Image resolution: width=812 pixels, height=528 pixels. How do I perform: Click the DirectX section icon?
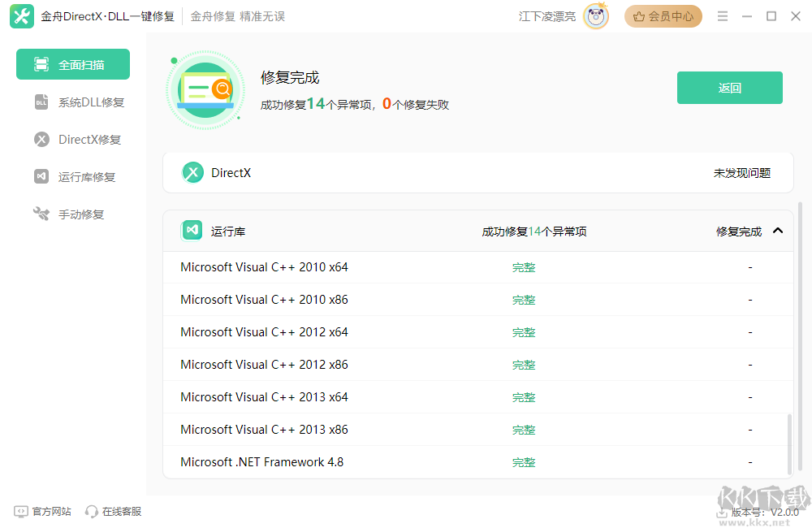tap(192, 172)
